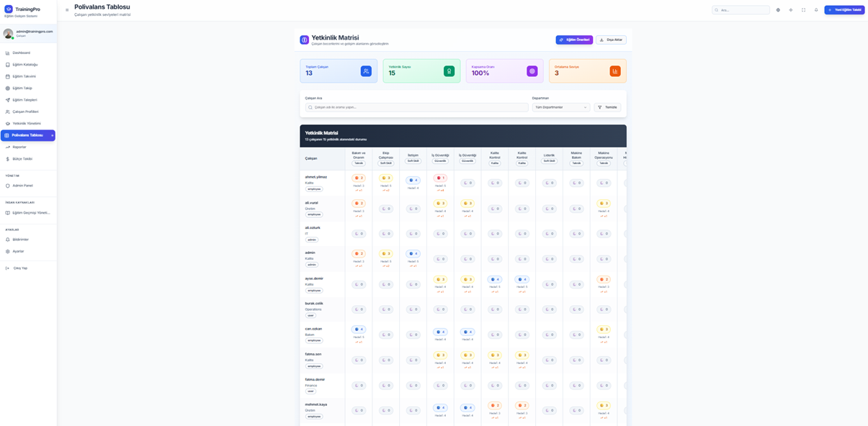Viewport: 868px width, 426px height.
Task: Open Eğitim Takvimi in the sidebar
Action: coord(24,76)
